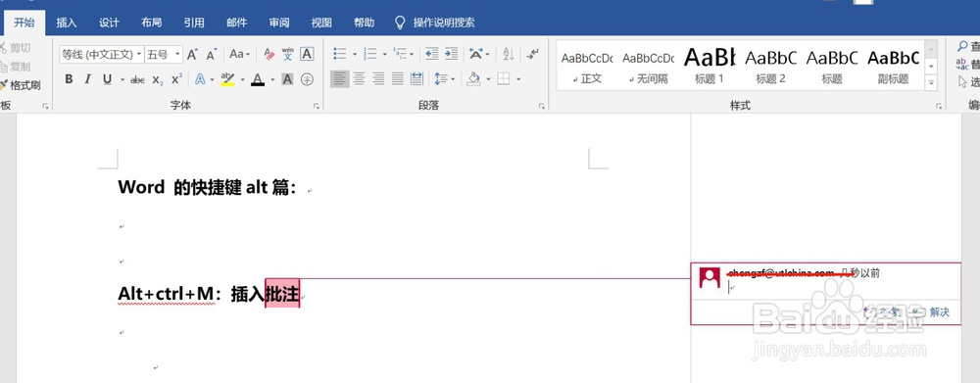The width and height of the screenshot is (980, 383).
Task: Open the 帮助 tab
Action: (364, 23)
